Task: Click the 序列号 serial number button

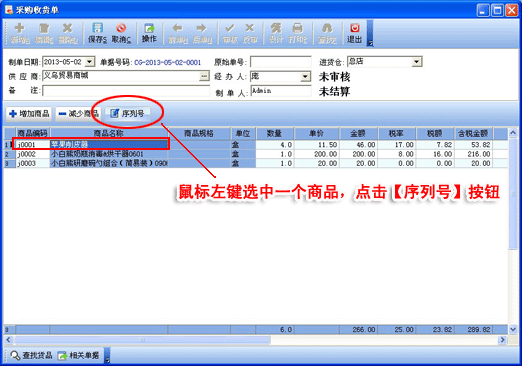Action: (x=127, y=114)
